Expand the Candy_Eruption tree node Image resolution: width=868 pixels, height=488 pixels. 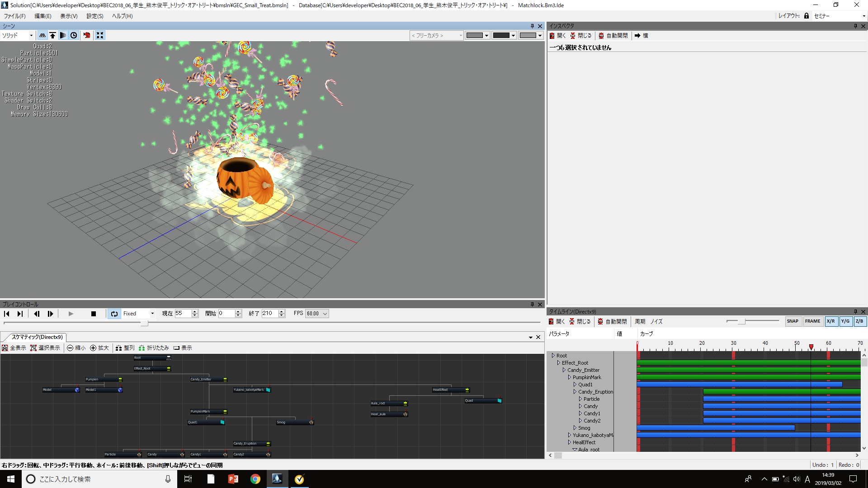point(575,392)
